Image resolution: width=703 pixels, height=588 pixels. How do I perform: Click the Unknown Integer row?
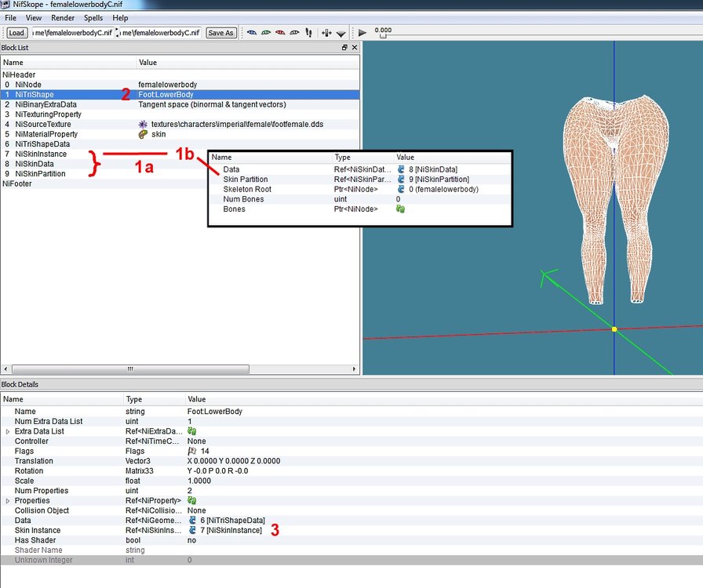pos(351,561)
